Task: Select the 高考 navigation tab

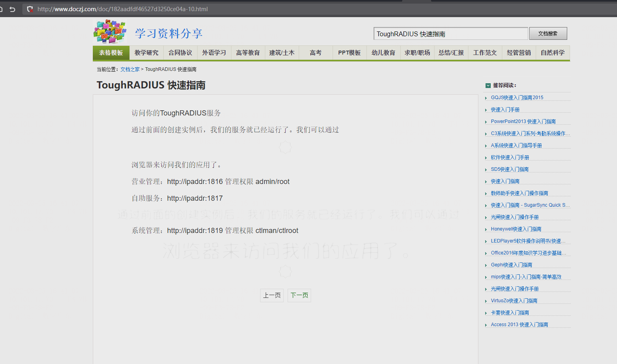Action: point(315,52)
